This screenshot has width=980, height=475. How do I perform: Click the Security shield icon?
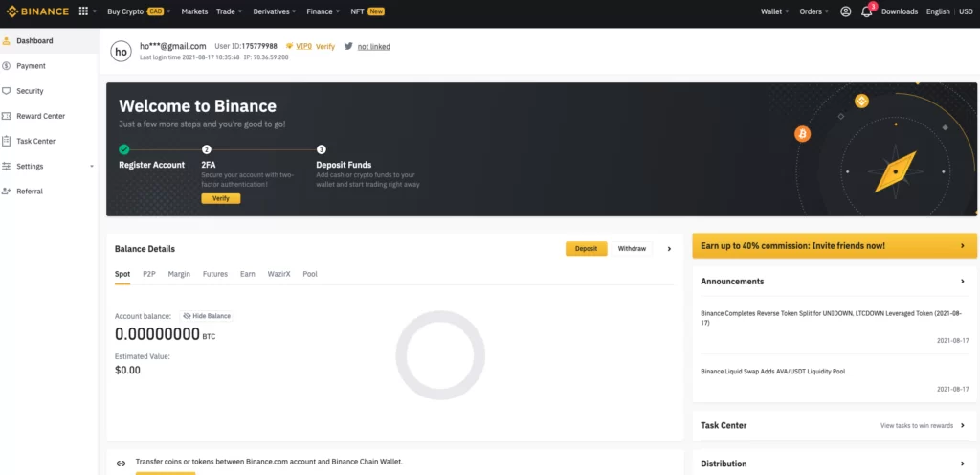[x=7, y=91]
